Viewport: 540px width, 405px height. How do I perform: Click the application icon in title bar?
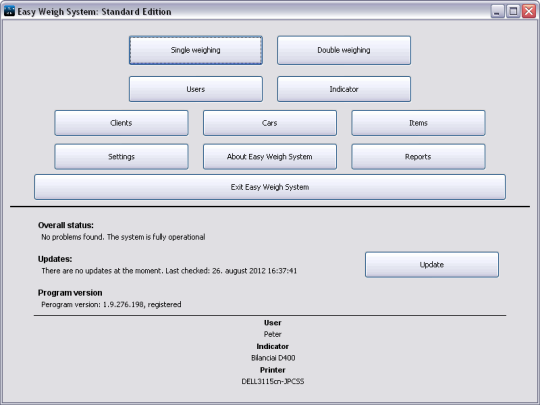[x=9, y=11]
